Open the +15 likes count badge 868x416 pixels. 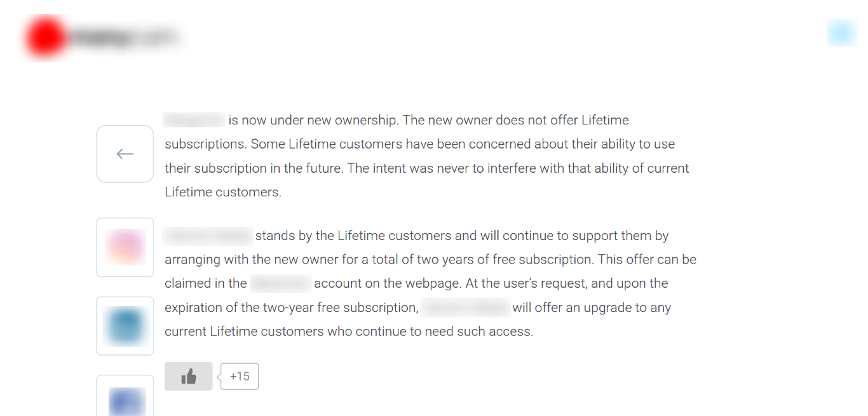(x=240, y=376)
